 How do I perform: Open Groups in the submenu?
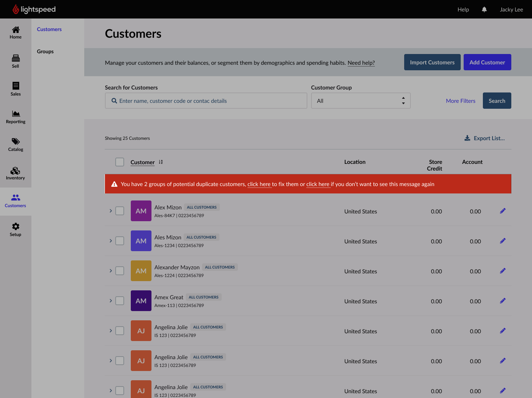(45, 51)
